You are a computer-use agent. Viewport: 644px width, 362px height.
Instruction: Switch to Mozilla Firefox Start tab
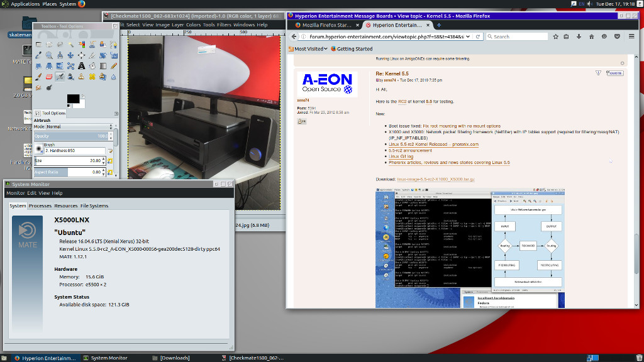326,25
